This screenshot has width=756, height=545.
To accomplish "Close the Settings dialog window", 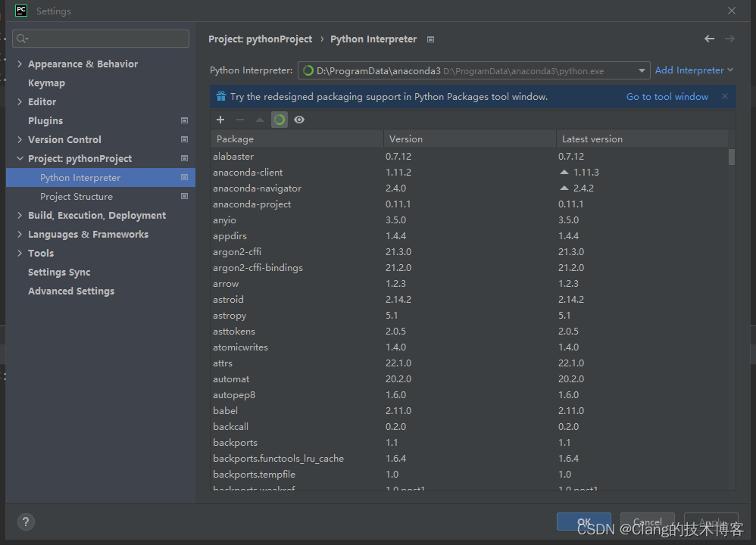I will click(x=732, y=11).
